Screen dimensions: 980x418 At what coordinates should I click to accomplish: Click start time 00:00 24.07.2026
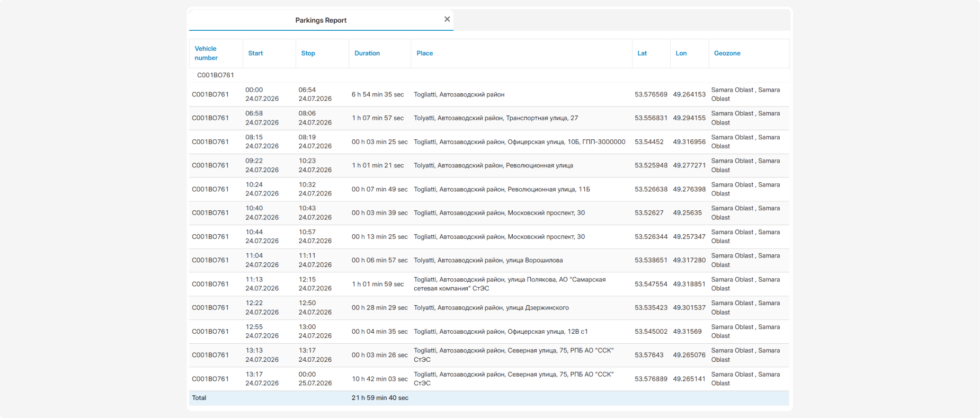(262, 94)
